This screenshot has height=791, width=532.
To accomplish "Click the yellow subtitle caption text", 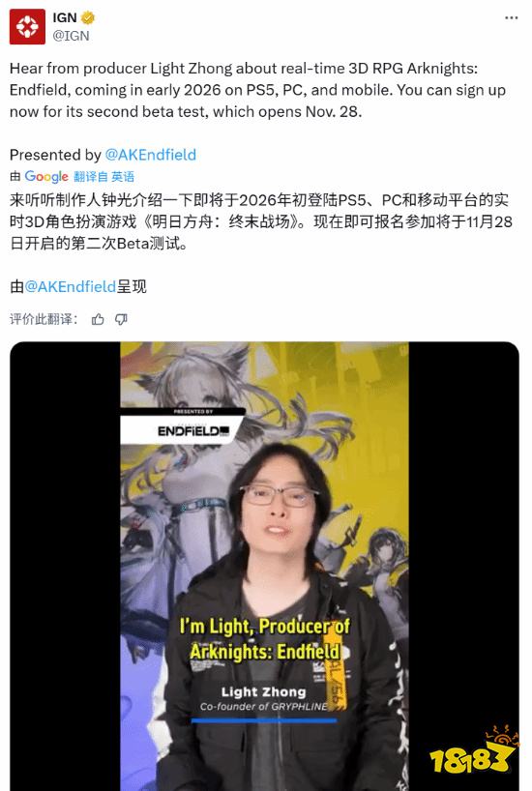I will click(x=264, y=639).
